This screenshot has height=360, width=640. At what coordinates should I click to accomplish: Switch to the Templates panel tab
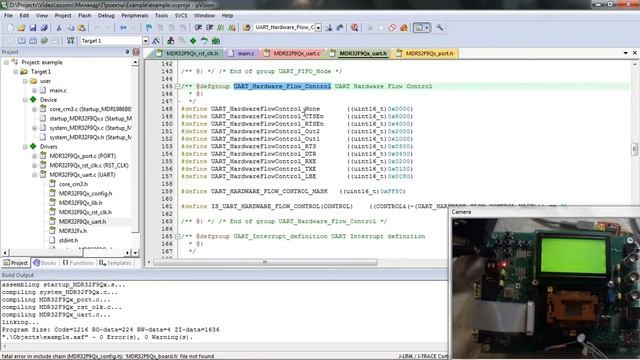pyautogui.click(x=116, y=263)
